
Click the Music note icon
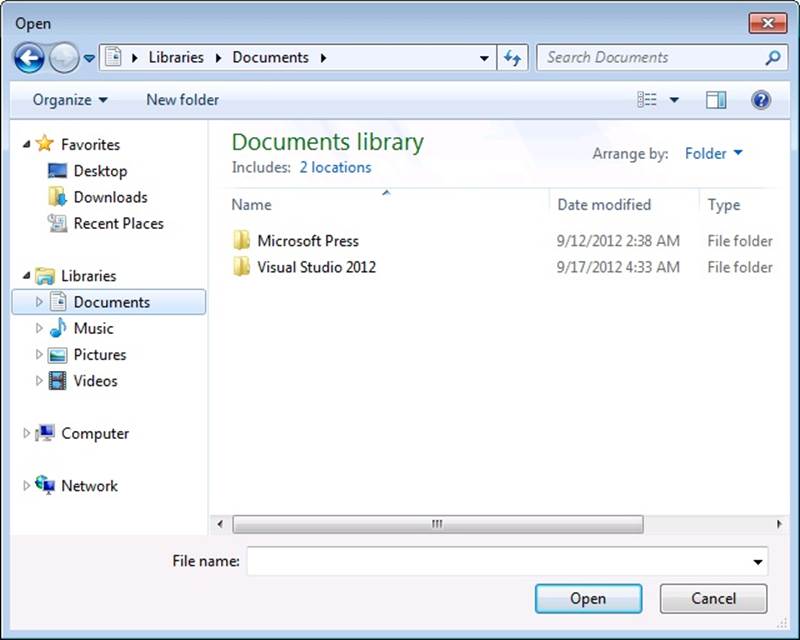point(58,328)
